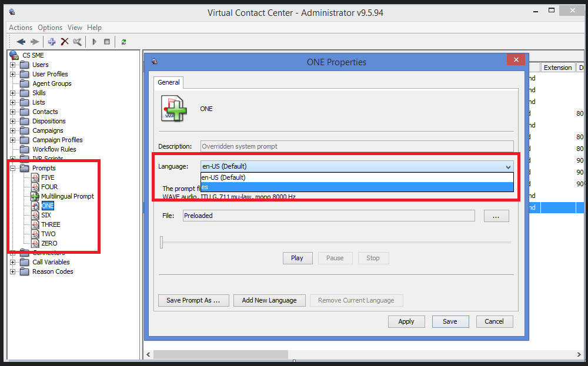Click the horizontal scrollbar left arrow
This screenshot has height=366, width=588.
pyautogui.click(x=149, y=354)
